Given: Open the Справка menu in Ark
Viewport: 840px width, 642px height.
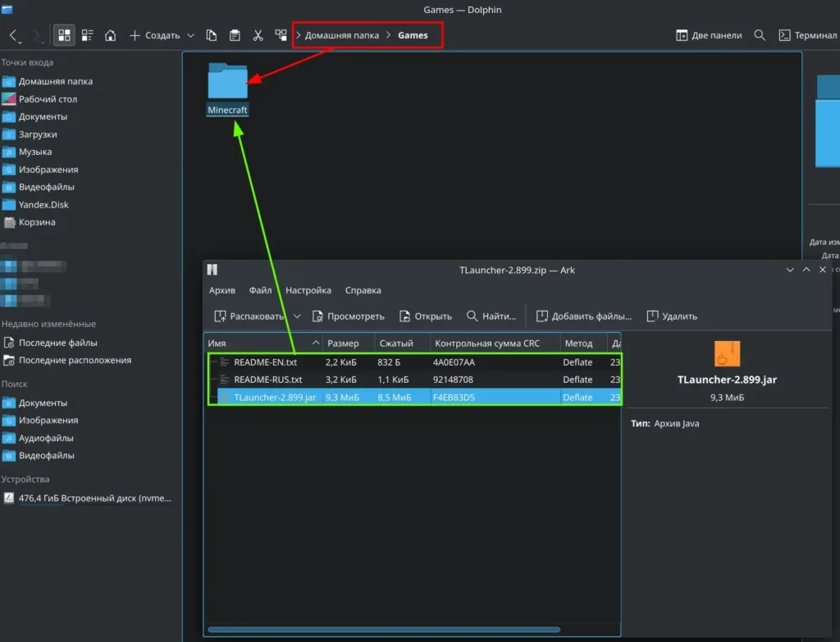Looking at the screenshot, I should click(x=363, y=290).
